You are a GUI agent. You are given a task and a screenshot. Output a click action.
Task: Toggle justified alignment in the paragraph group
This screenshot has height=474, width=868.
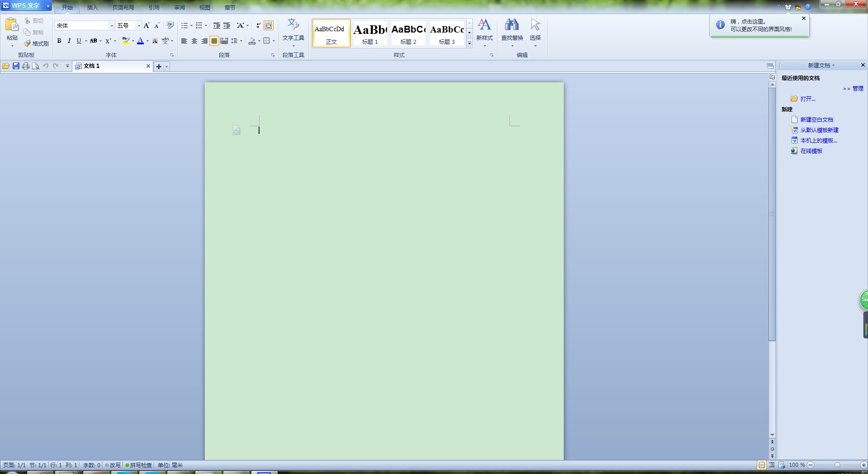[x=214, y=41]
